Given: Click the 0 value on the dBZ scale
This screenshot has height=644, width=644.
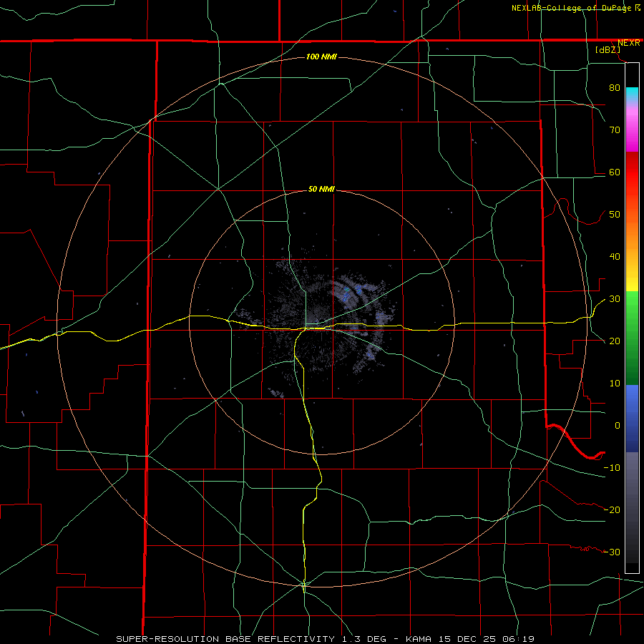Looking at the screenshot, I should pyautogui.click(x=618, y=426).
